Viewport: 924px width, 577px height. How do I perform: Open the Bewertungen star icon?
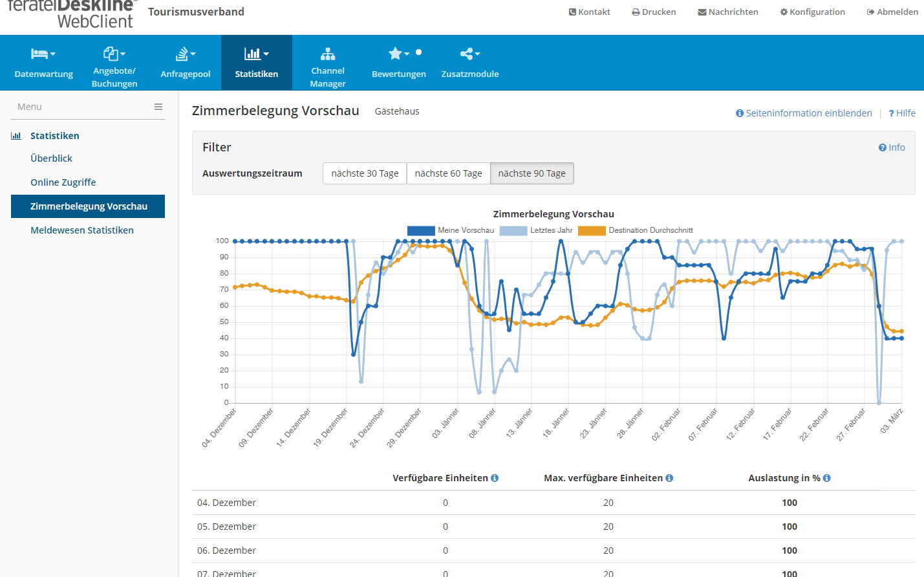[x=398, y=54]
